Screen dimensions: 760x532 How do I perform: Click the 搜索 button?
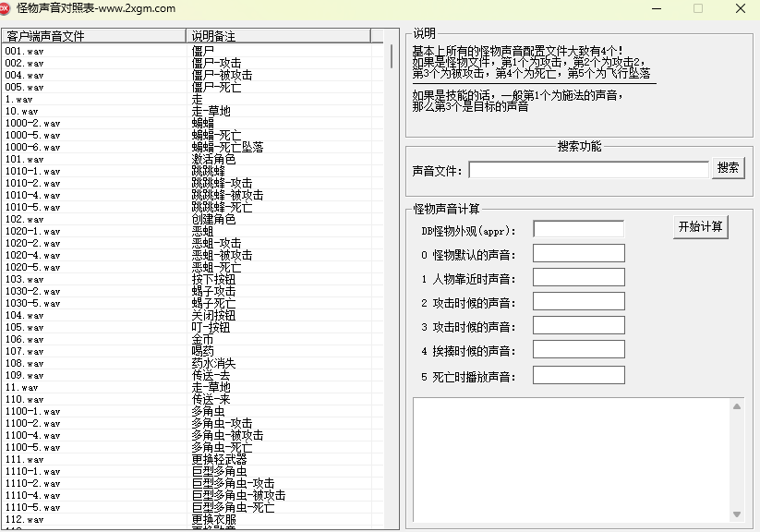click(x=728, y=168)
